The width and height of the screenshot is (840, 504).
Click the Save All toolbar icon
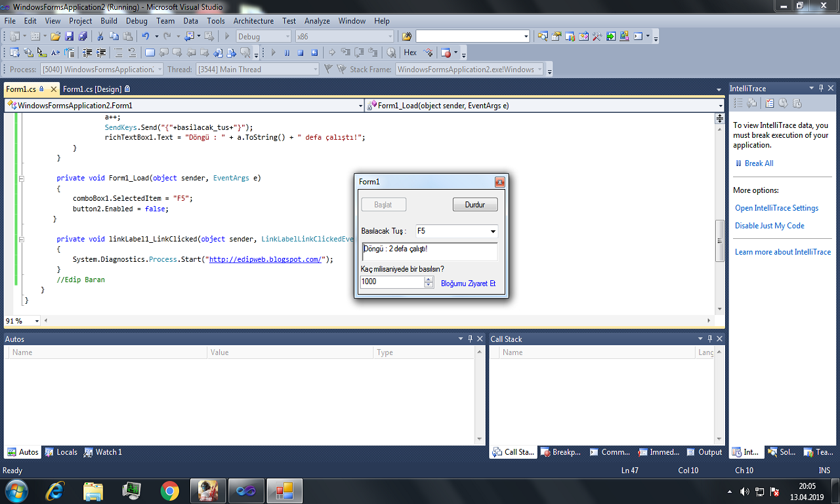(x=83, y=37)
